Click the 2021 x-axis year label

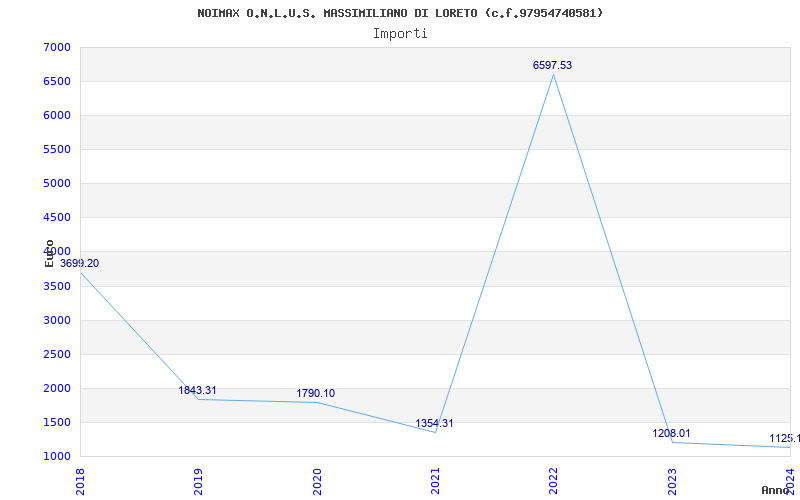pyautogui.click(x=435, y=481)
